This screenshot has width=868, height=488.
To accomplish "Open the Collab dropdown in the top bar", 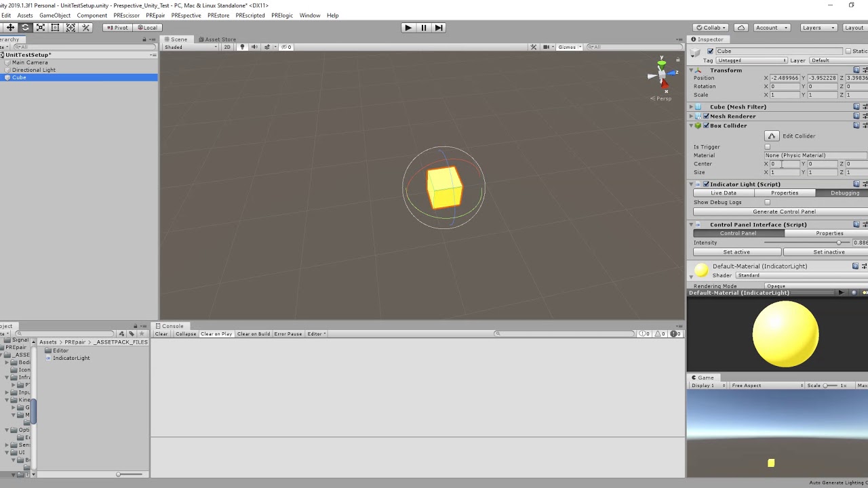I will pyautogui.click(x=710, y=27).
